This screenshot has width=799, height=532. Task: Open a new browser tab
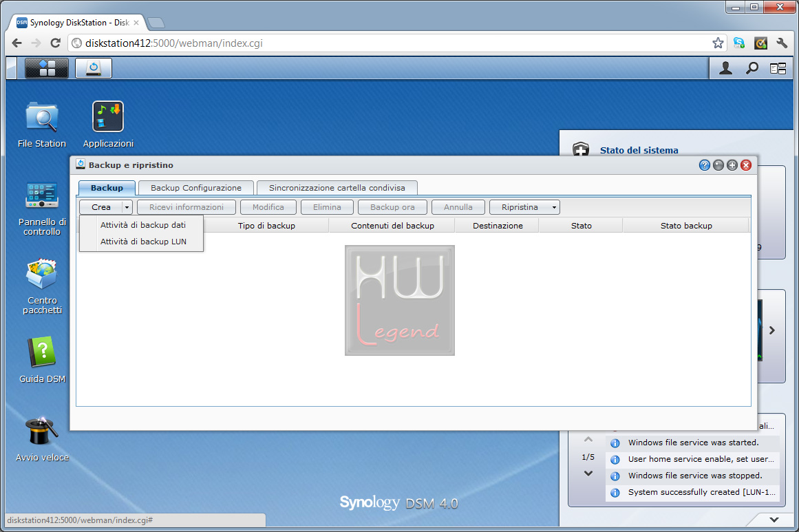coord(156,23)
